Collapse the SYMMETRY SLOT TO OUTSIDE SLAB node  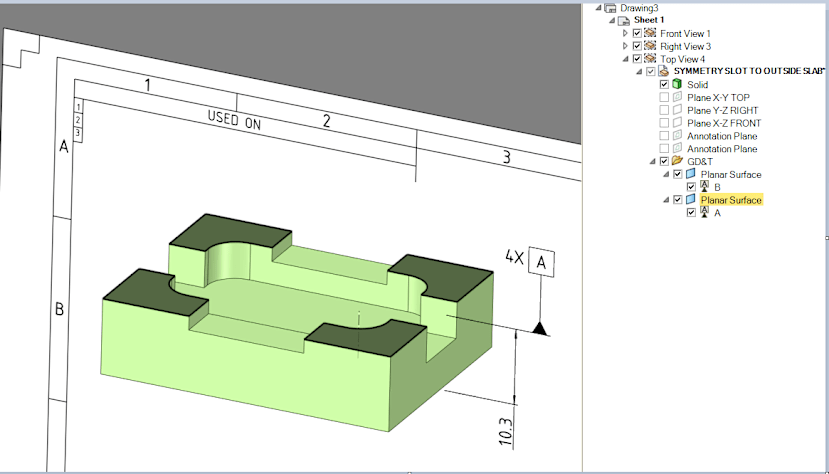[639, 72]
